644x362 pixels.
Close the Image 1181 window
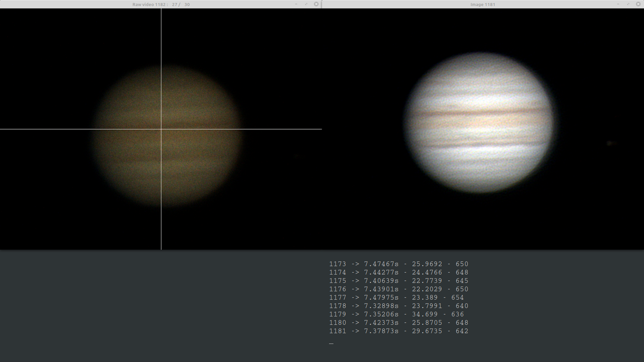(638, 4)
